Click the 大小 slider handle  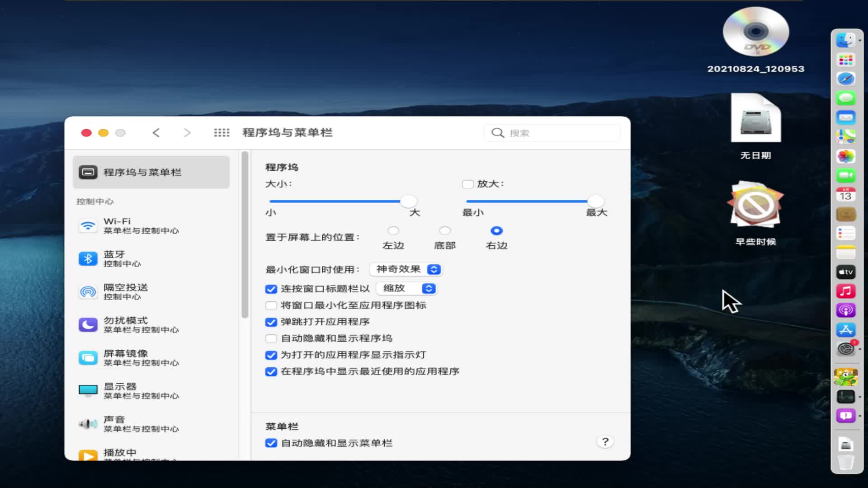[408, 202]
